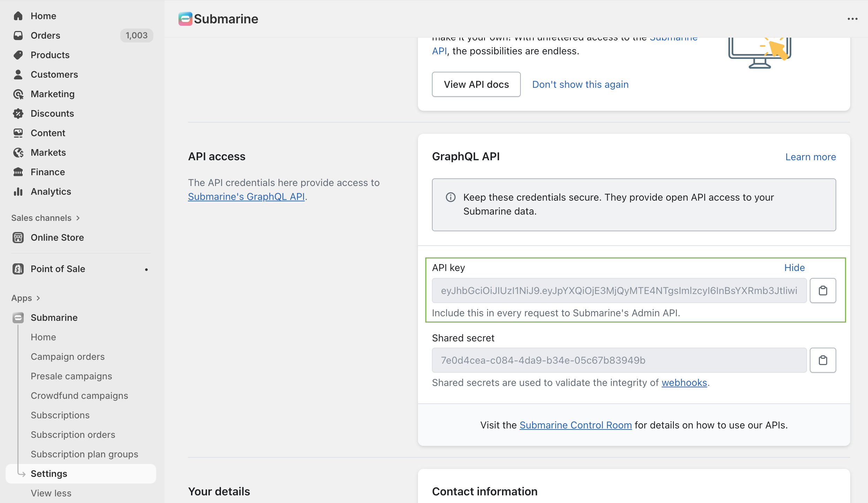Open the Submarine Control Room link
868x503 pixels.
576,425
